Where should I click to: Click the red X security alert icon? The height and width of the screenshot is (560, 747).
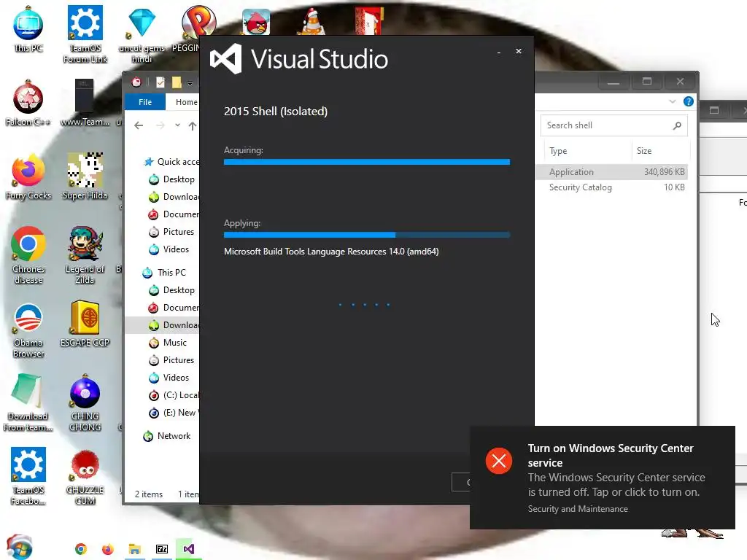pos(499,461)
